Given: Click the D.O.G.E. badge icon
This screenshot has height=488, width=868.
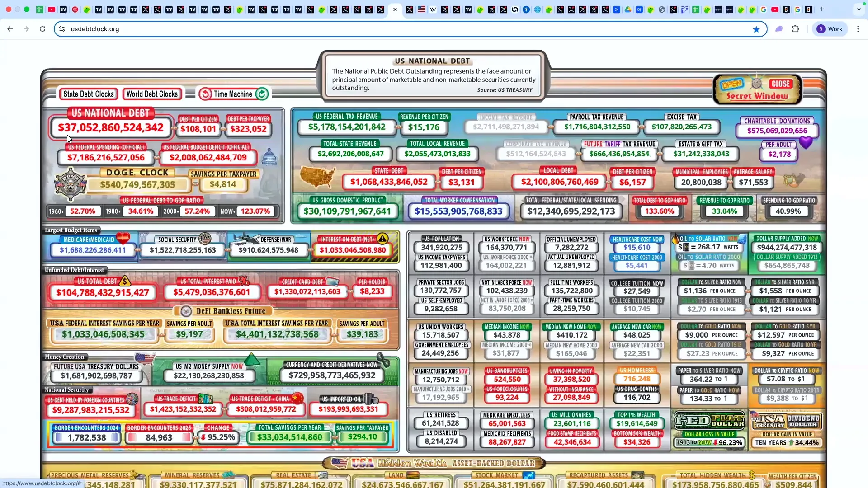Looking at the screenshot, I should [x=70, y=184].
